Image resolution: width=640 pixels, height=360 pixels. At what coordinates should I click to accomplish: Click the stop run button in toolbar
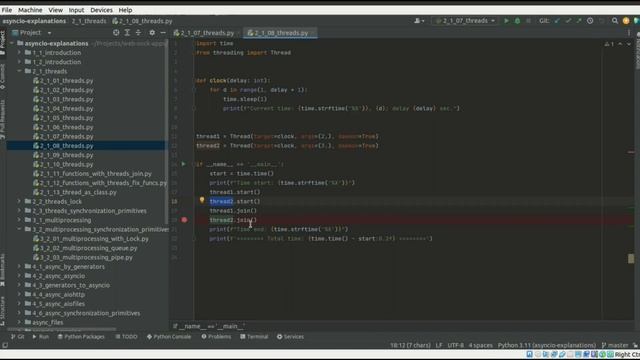[528, 21]
